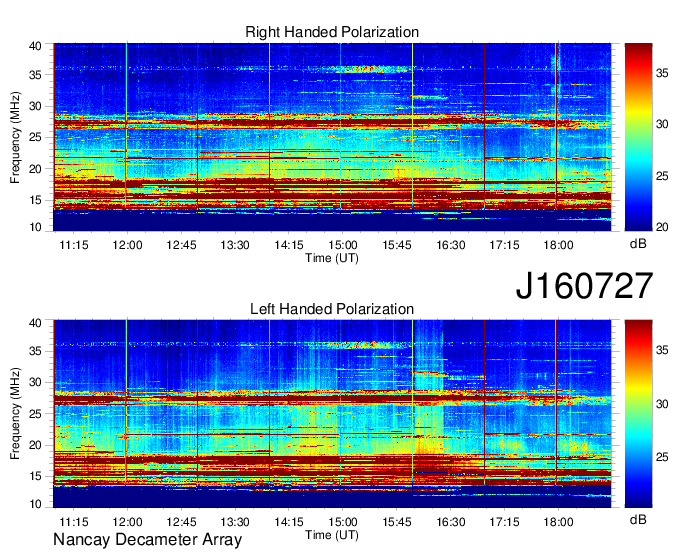This screenshot has height=552, width=680.
Task: Select the 'J160727' observation label
Action: pos(584,286)
